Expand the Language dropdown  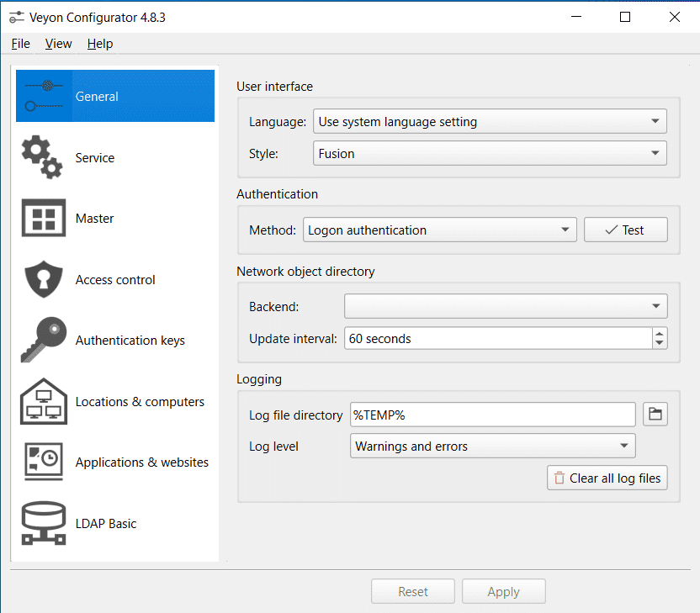[490, 121]
